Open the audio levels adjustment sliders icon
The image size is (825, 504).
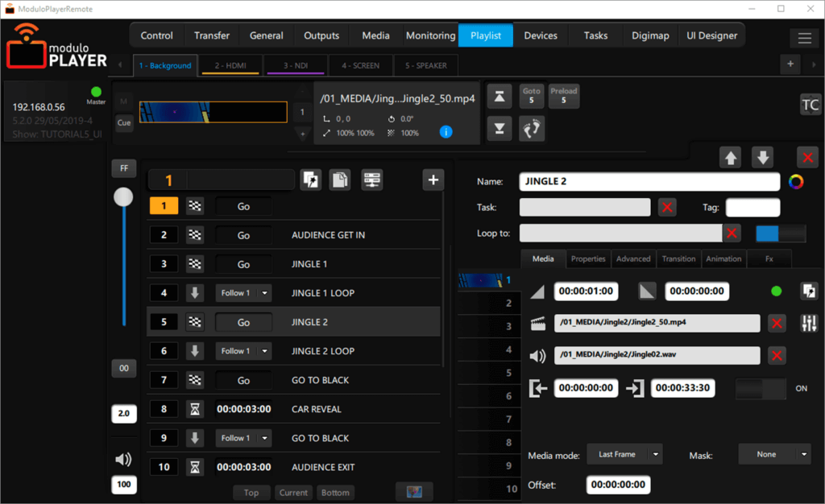pyautogui.click(x=810, y=323)
